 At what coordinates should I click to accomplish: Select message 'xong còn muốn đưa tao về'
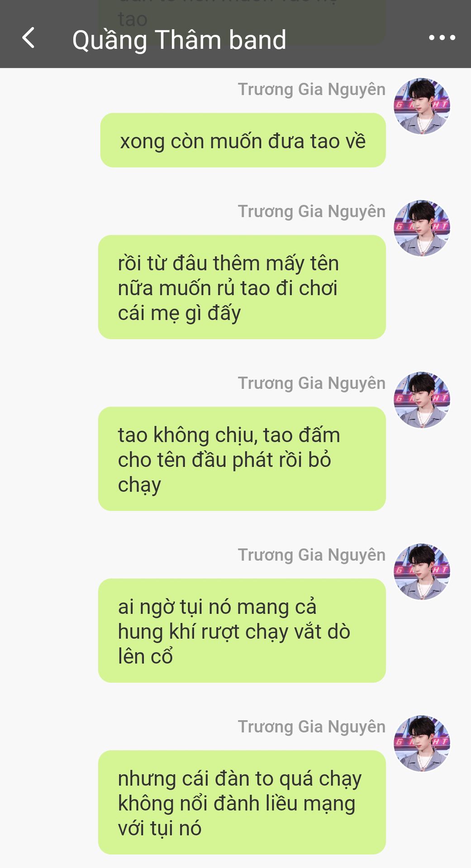pos(243,140)
